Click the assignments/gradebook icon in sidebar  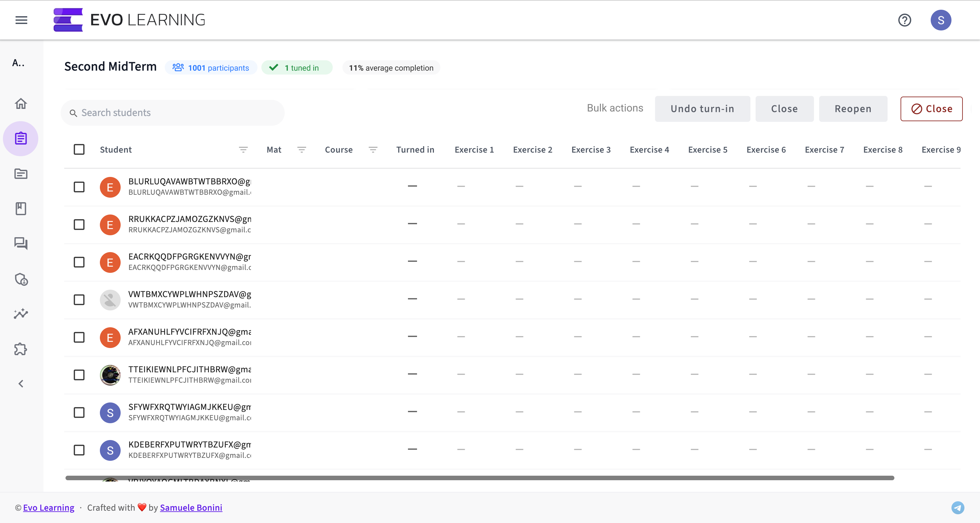pyautogui.click(x=21, y=138)
